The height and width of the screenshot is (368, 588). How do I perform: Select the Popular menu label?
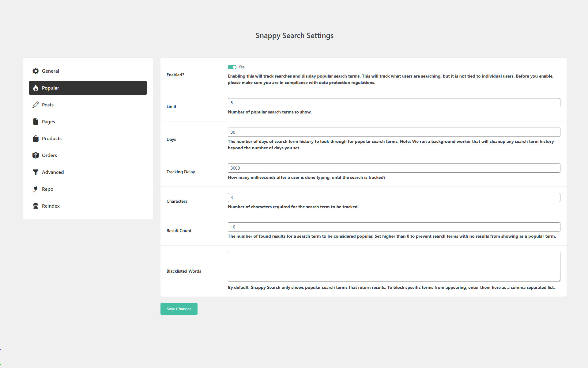click(51, 88)
